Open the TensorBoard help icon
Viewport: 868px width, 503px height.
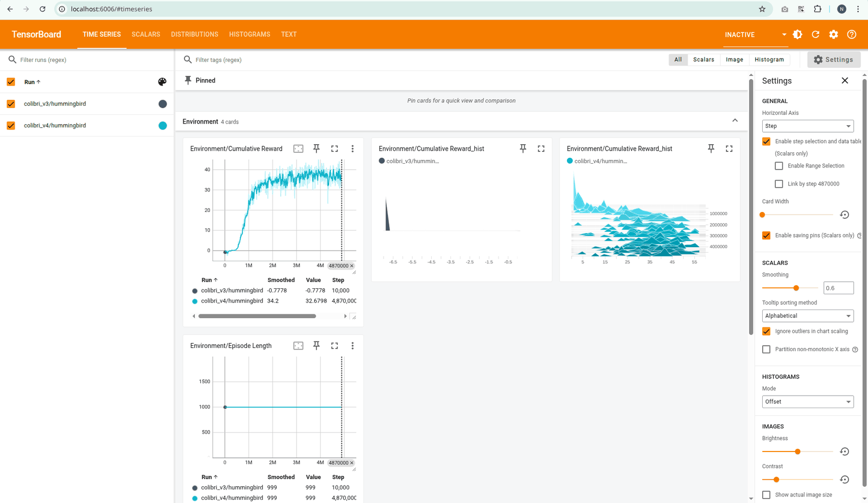click(852, 34)
